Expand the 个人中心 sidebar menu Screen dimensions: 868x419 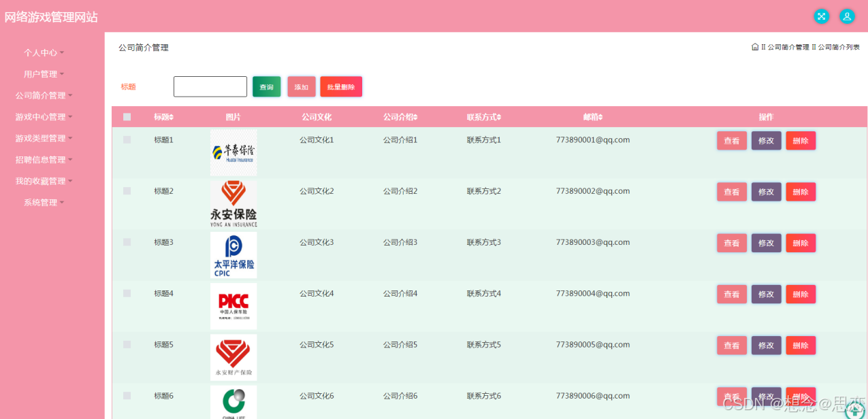(44, 52)
